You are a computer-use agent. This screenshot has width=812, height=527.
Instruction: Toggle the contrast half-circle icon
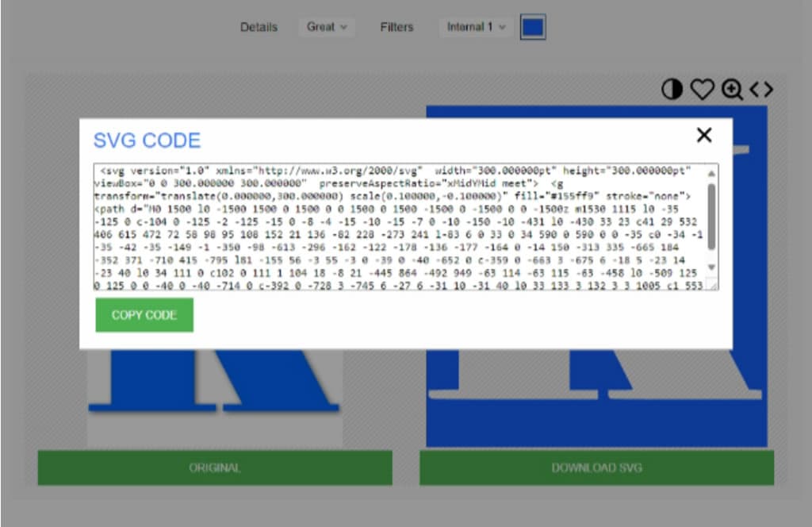[x=672, y=90]
